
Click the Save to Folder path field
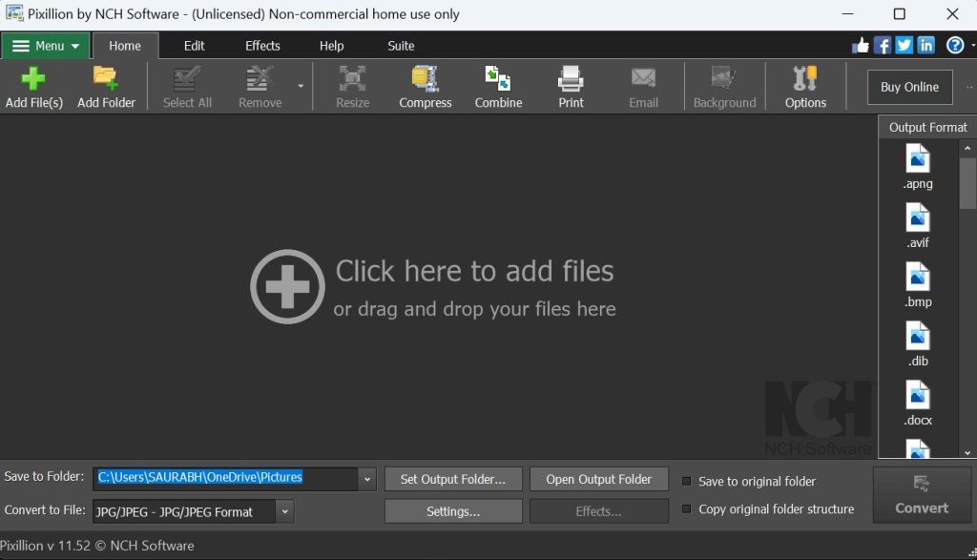pos(225,479)
